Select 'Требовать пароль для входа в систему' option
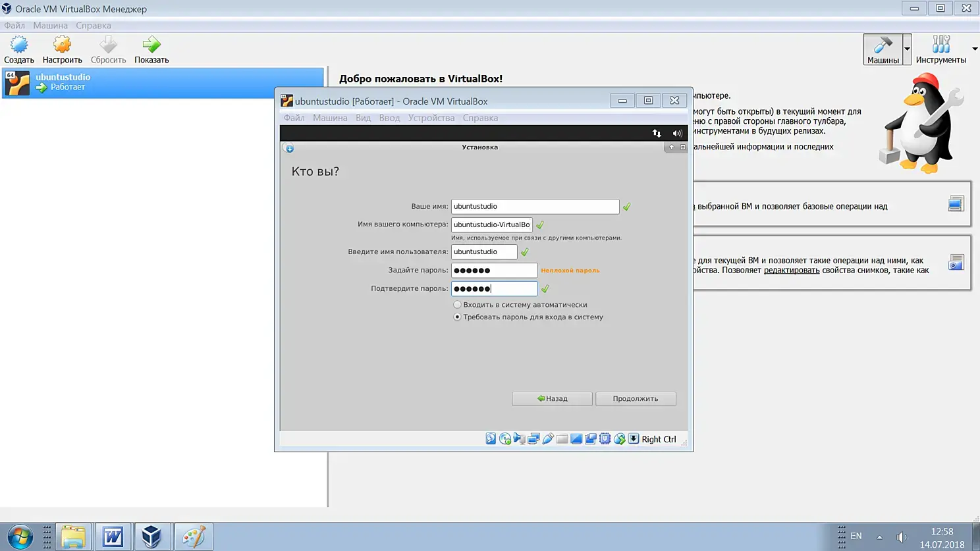Image resolution: width=980 pixels, height=551 pixels. tap(457, 317)
